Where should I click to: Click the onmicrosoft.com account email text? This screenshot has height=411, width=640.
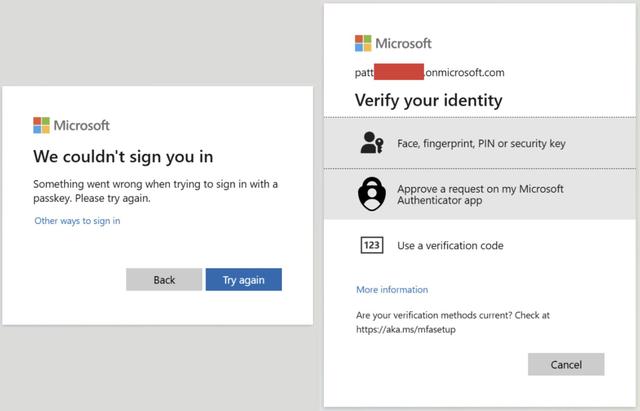(429, 73)
